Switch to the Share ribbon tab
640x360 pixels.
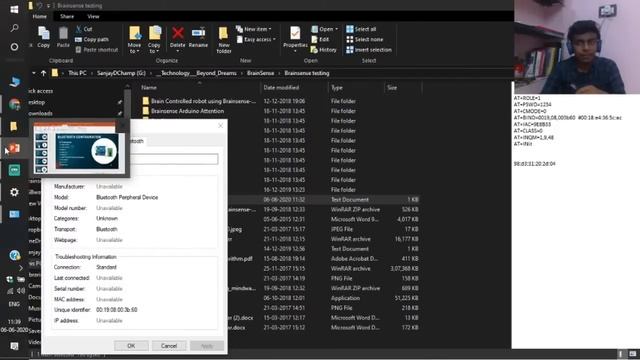click(67, 16)
